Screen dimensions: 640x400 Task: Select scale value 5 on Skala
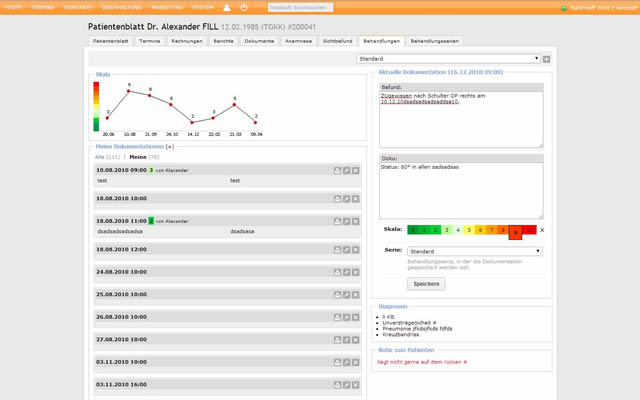469,230
